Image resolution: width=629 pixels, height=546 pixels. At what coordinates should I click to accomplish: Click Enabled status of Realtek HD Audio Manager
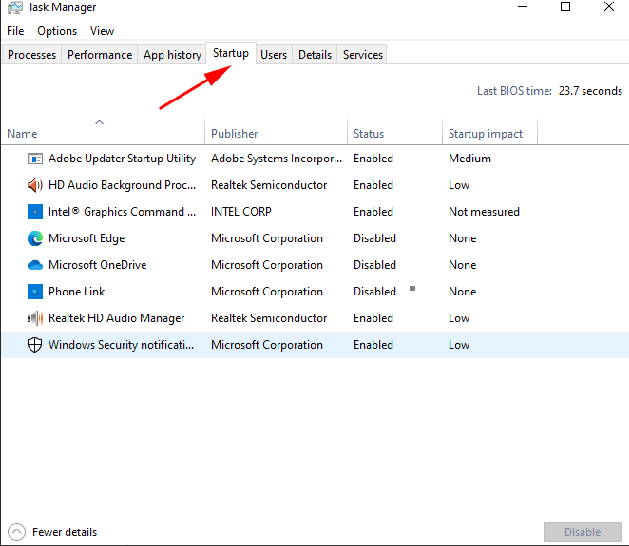[373, 318]
